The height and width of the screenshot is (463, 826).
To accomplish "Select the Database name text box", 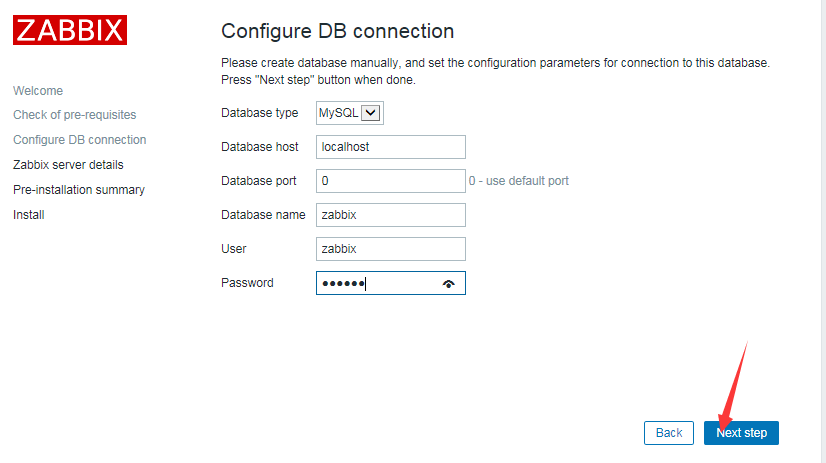I will point(390,215).
